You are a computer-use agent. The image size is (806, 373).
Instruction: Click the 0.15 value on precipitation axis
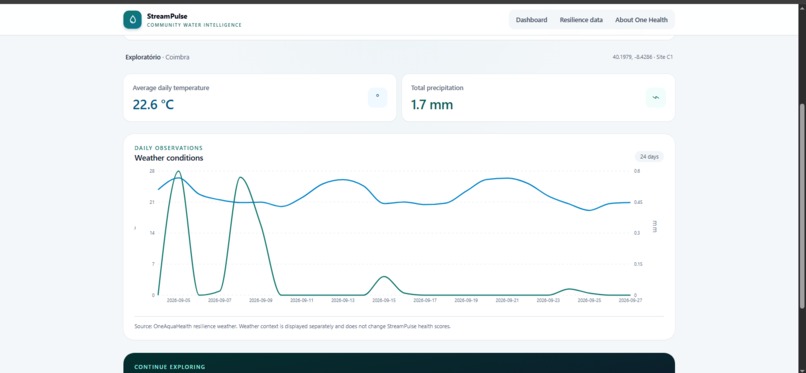[x=638, y=264]
